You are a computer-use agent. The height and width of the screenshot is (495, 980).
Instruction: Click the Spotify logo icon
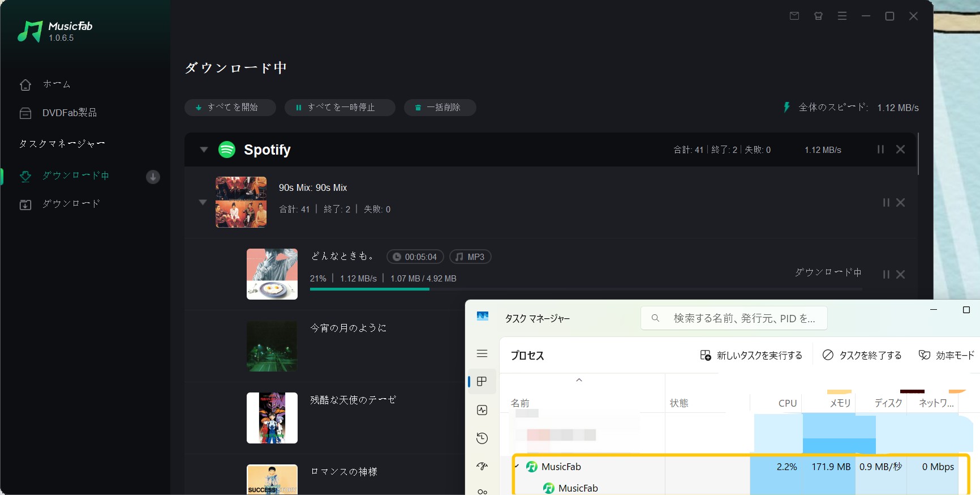[x=227, y=150]
